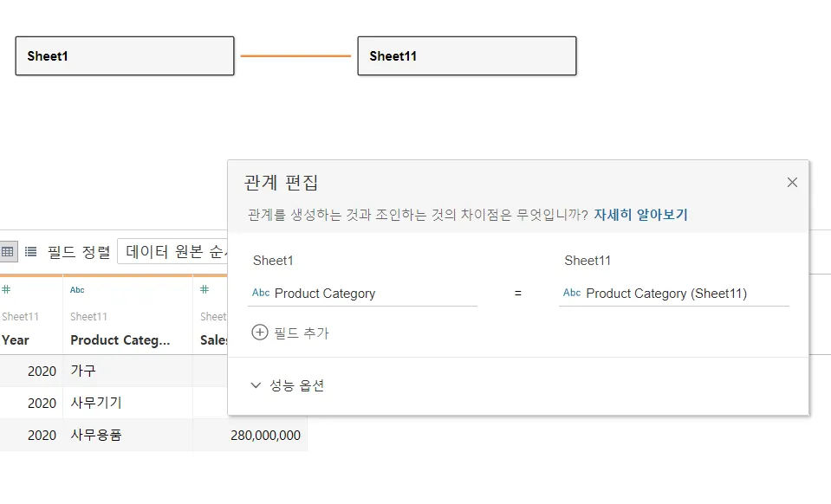This screenshot has height=504, width=831.
Task: Click the 필드 추가 text
Action: click(x=301, y=333)
